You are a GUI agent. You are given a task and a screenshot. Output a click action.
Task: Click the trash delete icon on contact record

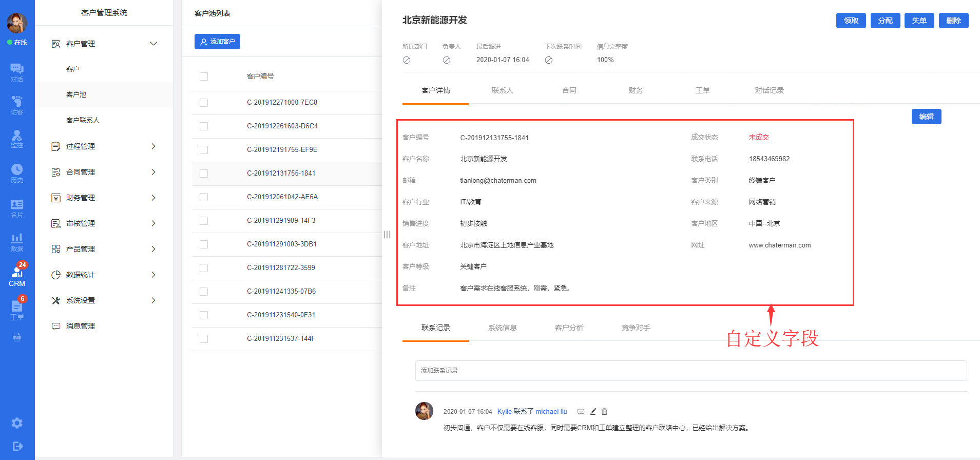coord(604,411)
